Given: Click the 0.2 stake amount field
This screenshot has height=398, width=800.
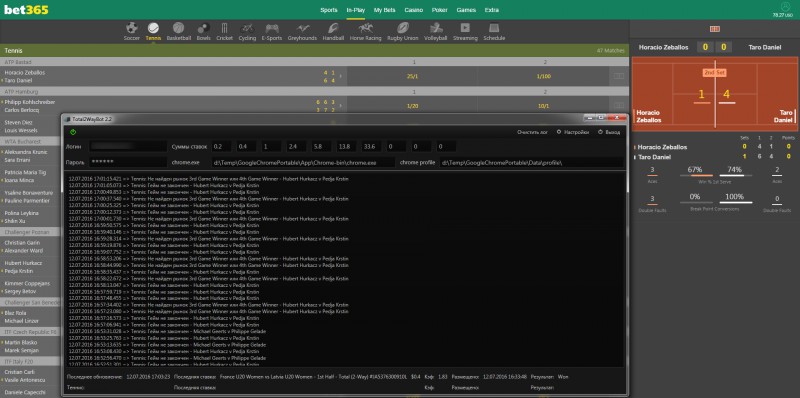Looking at the screenshot, I should click(x=221, y=146).
